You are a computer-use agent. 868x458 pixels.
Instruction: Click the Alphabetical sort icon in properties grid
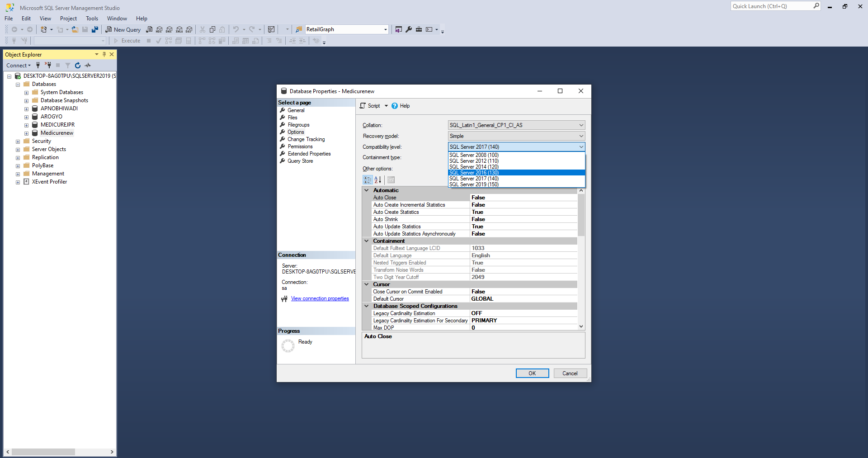378,180
